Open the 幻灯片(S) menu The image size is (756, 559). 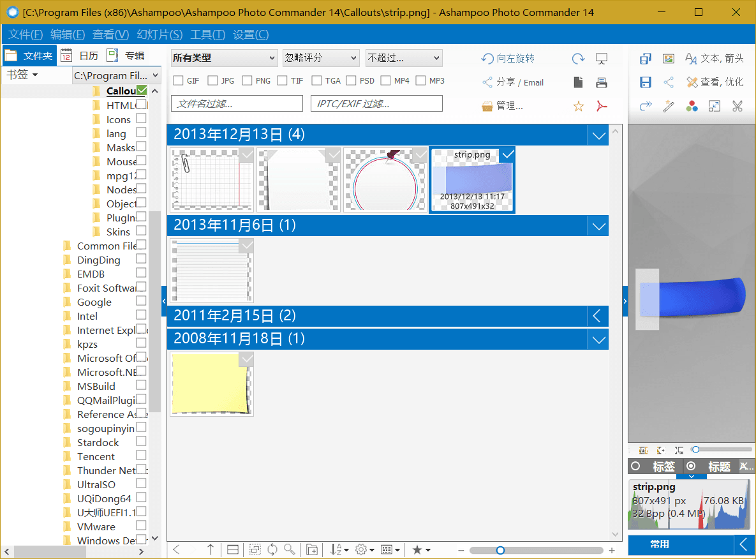(x=159, y=34)
